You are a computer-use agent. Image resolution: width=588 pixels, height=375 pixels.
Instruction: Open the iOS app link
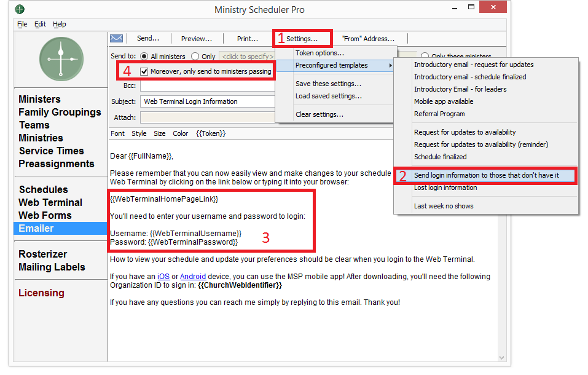163,277
